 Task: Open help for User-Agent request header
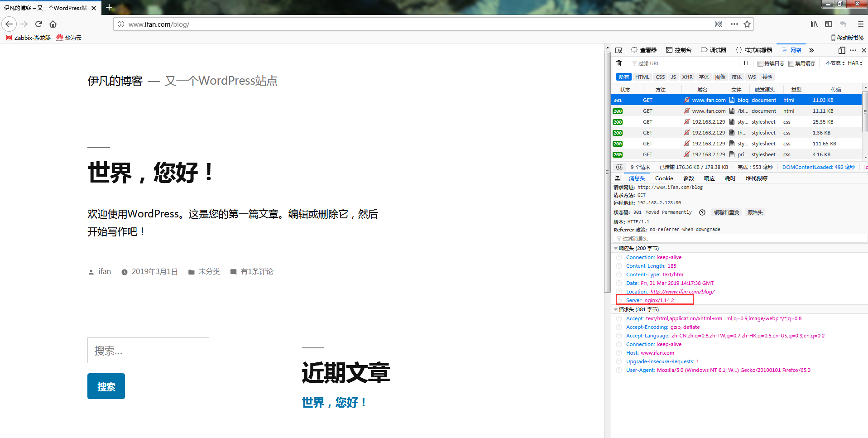pos(619,370)
